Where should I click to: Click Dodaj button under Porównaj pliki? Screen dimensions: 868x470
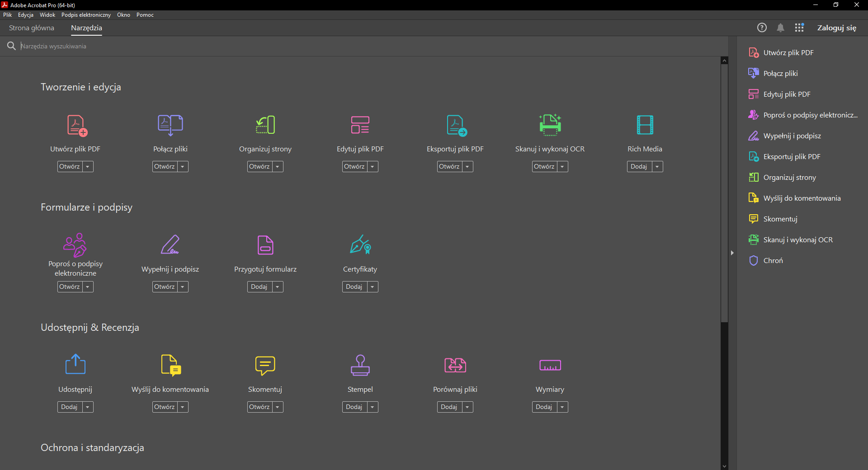449,407
